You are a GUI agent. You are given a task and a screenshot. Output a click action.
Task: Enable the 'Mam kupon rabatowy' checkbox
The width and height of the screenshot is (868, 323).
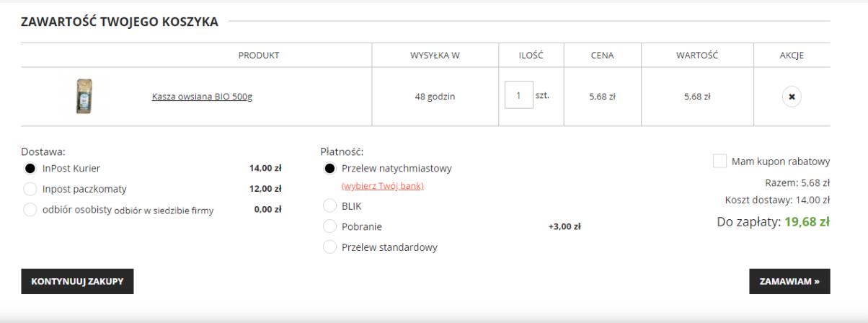click(719, 161)
